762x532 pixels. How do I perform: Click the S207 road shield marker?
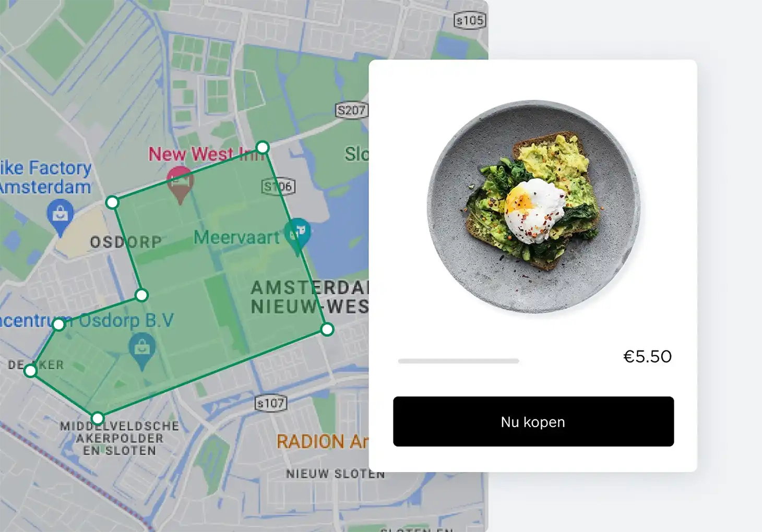pos(351,110)
